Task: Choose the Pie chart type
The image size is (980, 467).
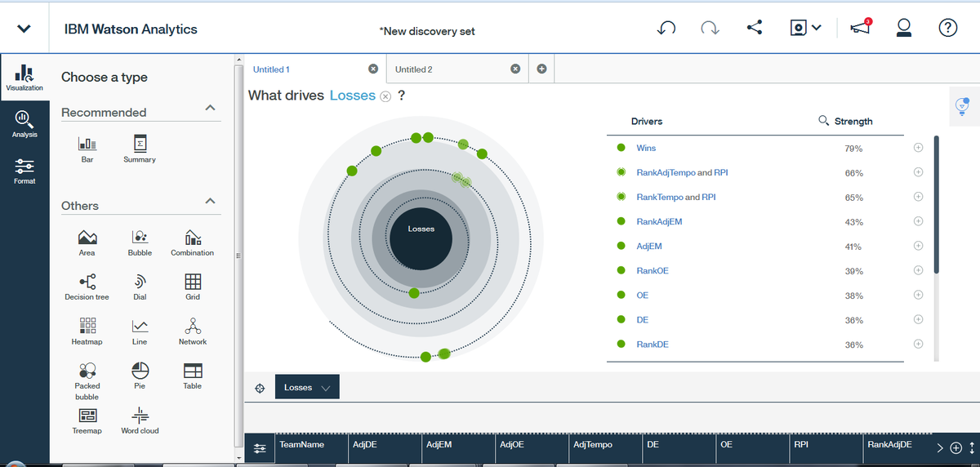Action: 140,376
